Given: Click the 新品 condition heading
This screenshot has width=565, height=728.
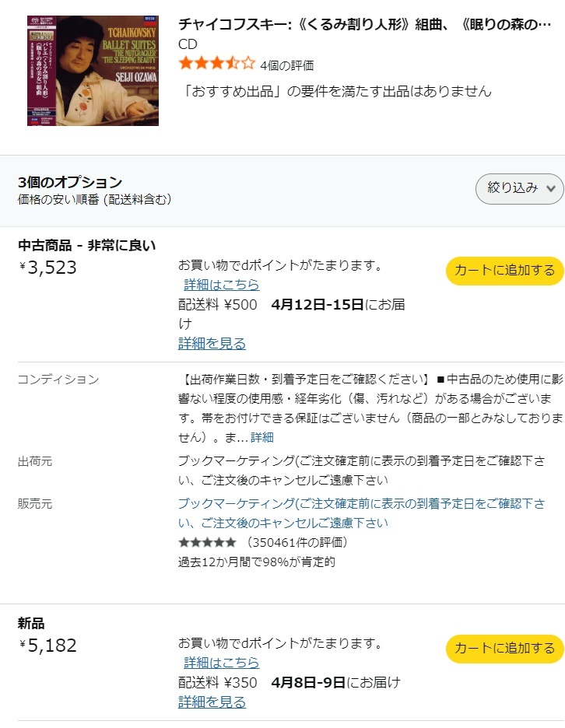Looking at the screenshot, I should pyautogui.click(x=31, y=623).
